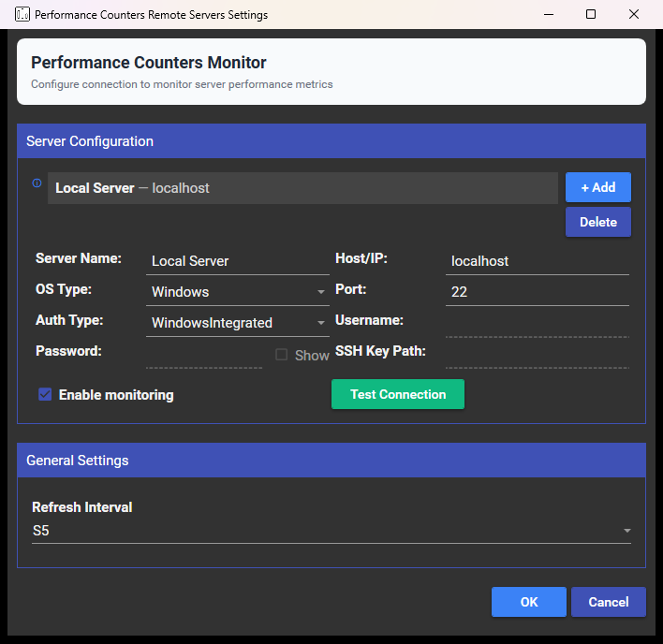This screenshot has height=644, width=663.
Task: Add a new server with + Add
Action: 598,187
